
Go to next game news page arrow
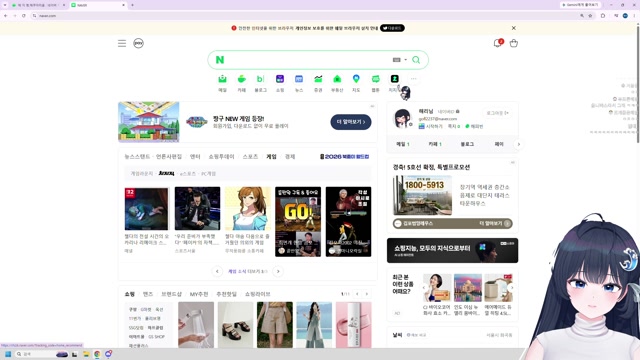tap(278, 271)
